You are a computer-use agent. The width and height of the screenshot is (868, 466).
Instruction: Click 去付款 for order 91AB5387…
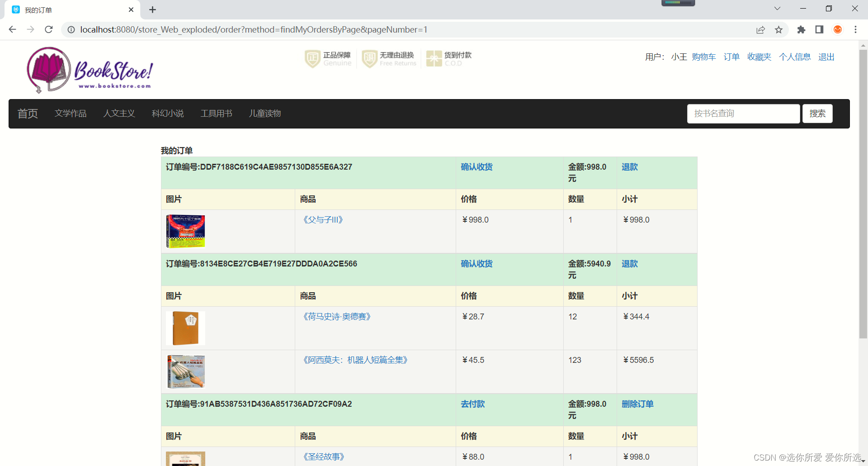(x=472, y=404)
